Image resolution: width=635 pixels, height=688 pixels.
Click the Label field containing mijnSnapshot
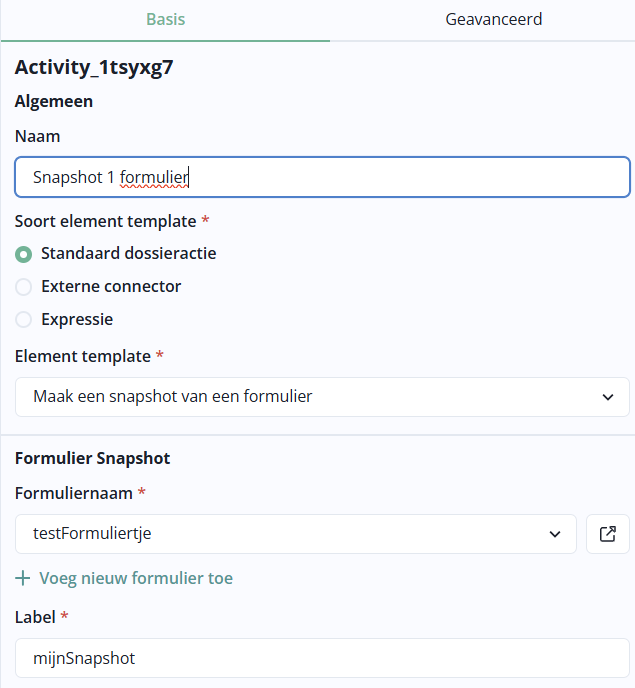tap(322, 658)
